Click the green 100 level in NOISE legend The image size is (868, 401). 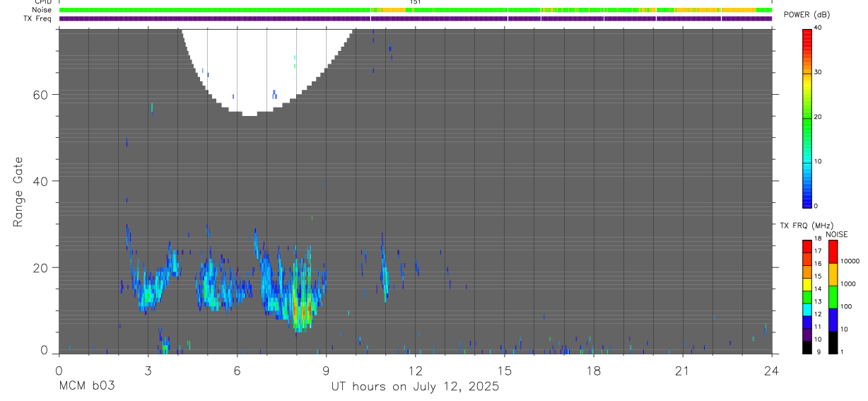click(x=833, y=297)
